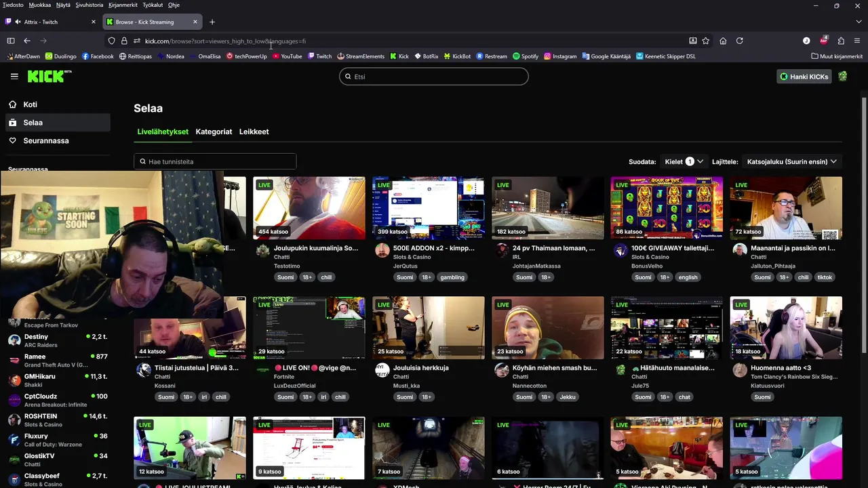Open the Fortnite category link

285,377
